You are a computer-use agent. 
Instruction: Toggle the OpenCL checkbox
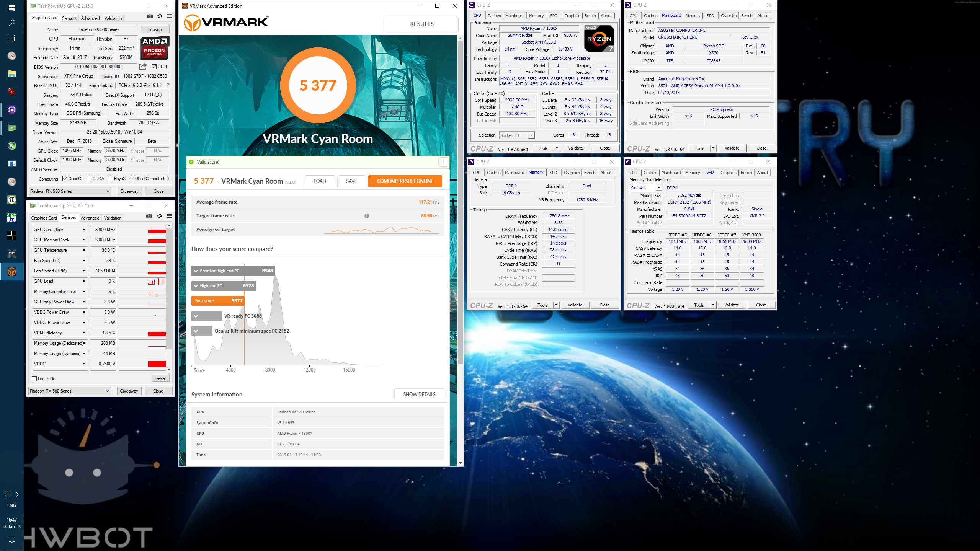(x=65, y=179)
